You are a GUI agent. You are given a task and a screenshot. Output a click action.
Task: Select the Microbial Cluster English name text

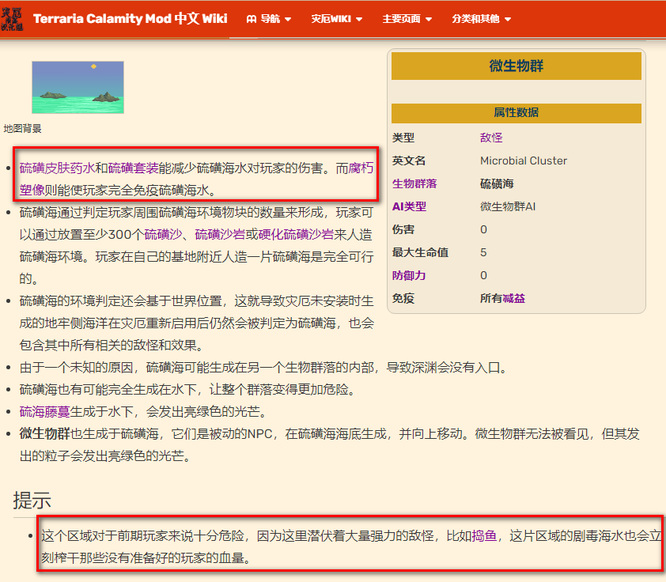523,161
